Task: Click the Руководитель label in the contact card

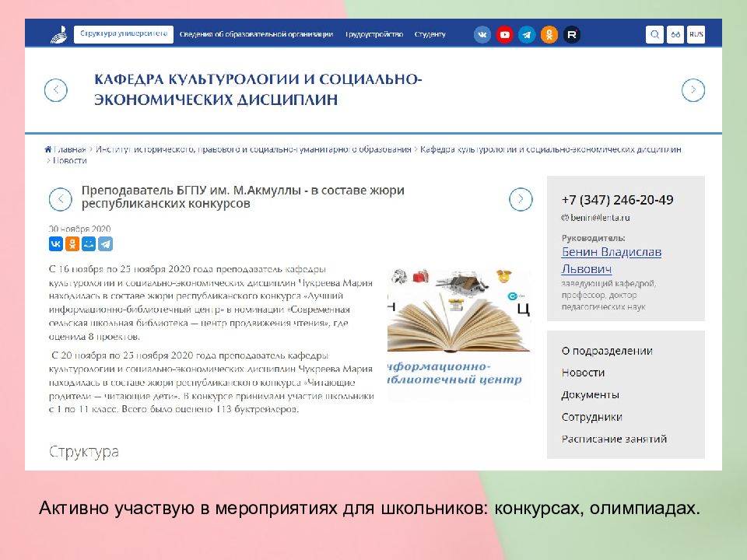Action: coord(593,238)
